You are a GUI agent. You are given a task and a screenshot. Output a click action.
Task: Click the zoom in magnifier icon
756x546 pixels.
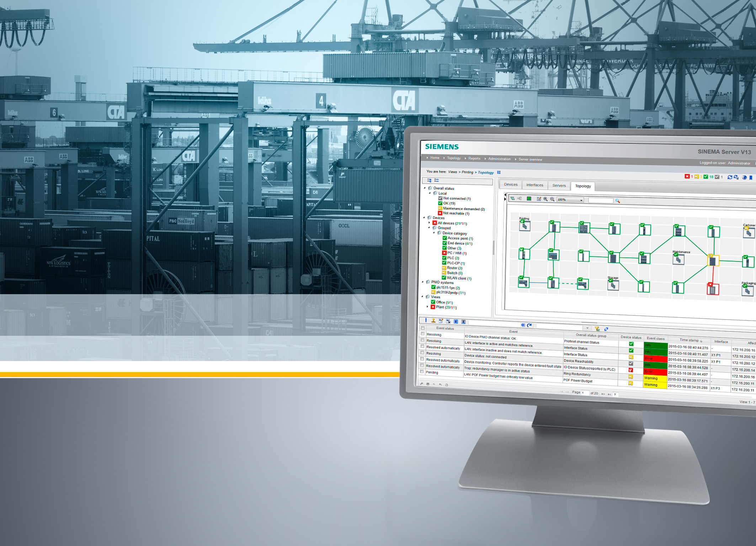click(x=545, y=199)
